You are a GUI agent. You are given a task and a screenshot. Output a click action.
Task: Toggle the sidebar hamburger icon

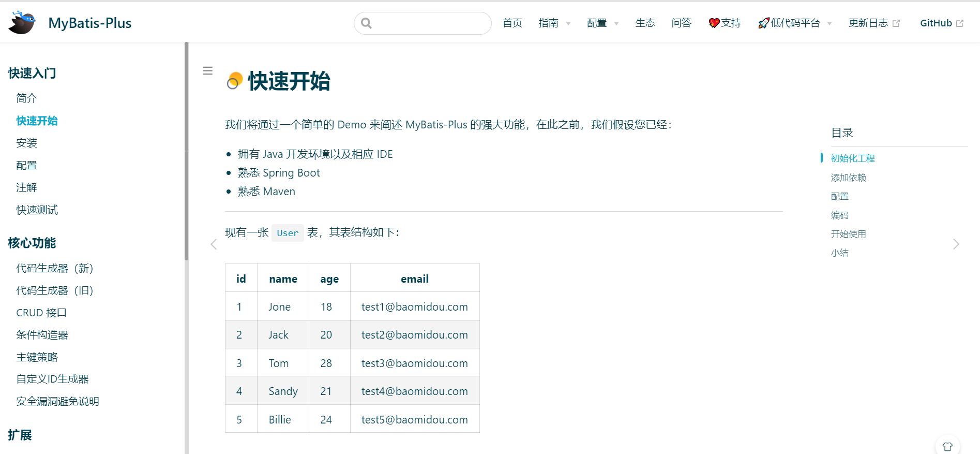coord(207,71)
